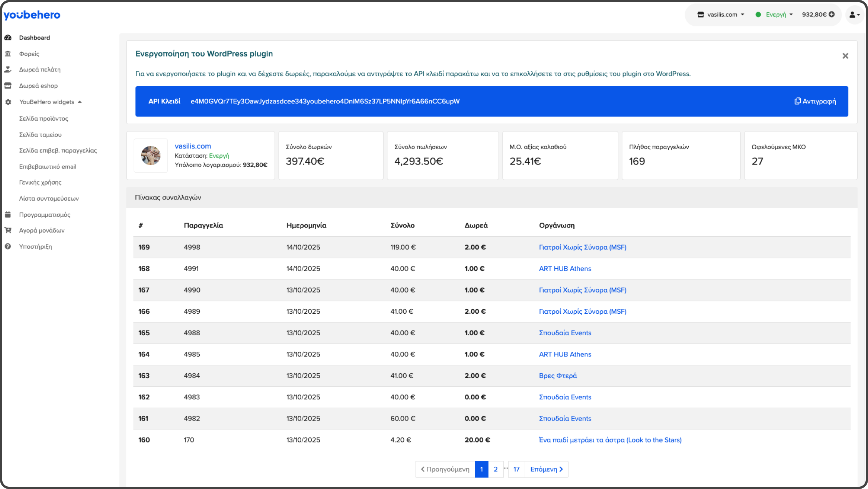Click the vasilis.com shop avatar thumbnail
Image resolution: width=868 pixels, height=489 pixels.
click(x=151, y=156)
